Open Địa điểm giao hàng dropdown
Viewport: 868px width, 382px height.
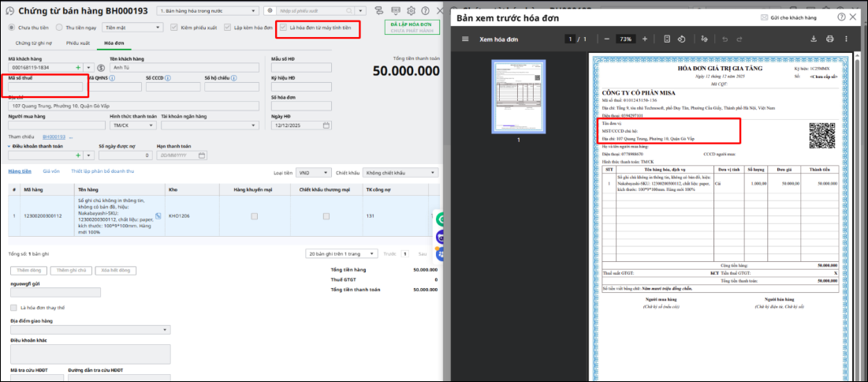[90, 330]
